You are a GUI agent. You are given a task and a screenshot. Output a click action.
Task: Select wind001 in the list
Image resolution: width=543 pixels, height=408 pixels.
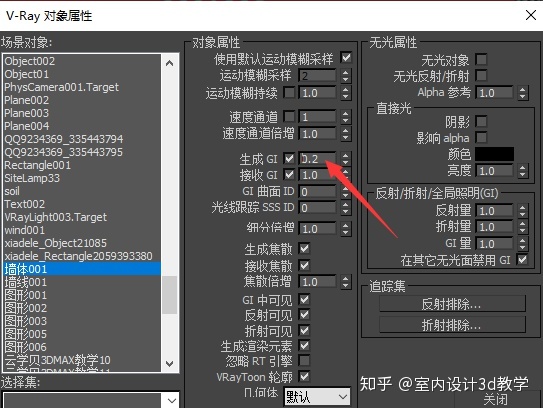click(x=82, y=230)
